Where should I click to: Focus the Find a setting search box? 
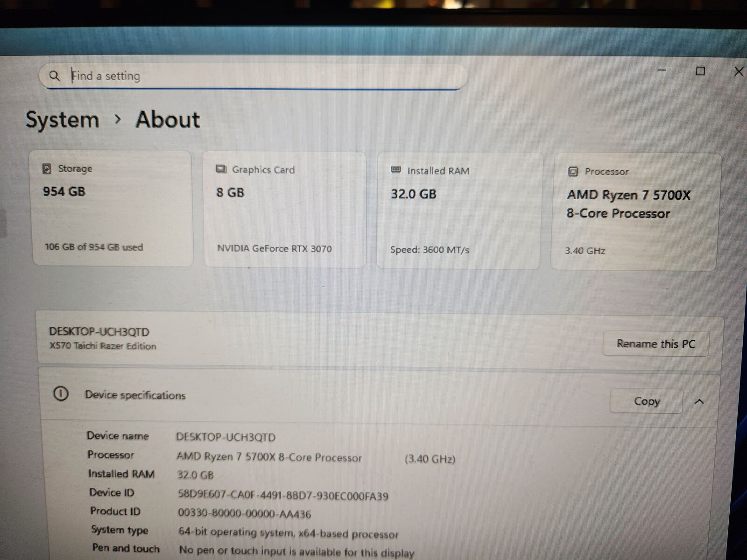[261, 76]
